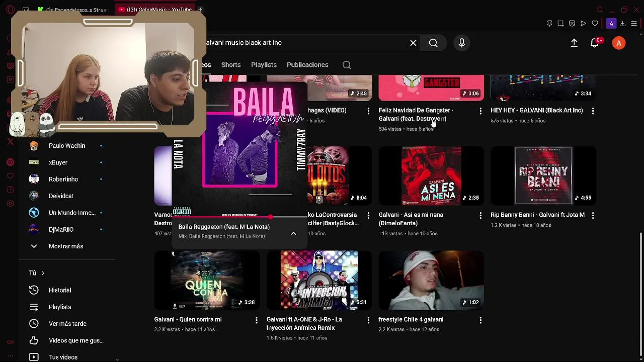Image resolution: width=644 pixels, height=362 pixels.
Task: Open options menu for freestyle Chile 4 galvani
Action: (x=480, y=320)
